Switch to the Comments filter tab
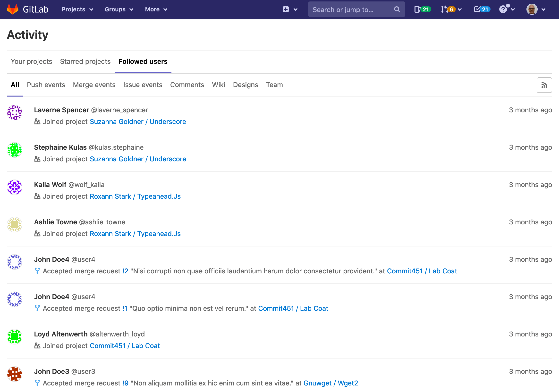559x392 pixels. click(x=187, y=85)
